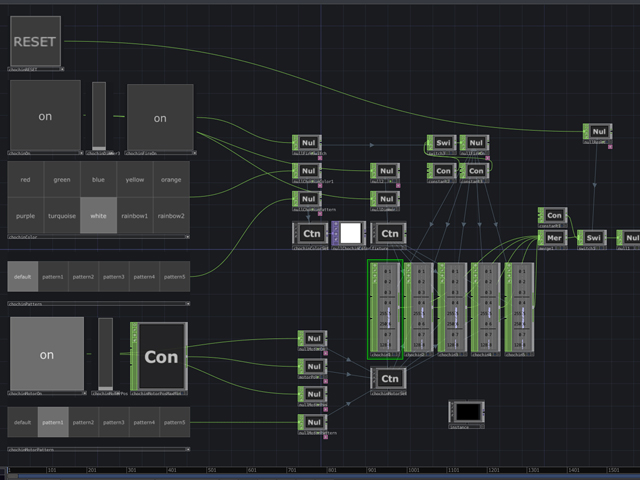Select the rainbow2 color option
This screenshot has height=480, width=640.
click(171, 216)
